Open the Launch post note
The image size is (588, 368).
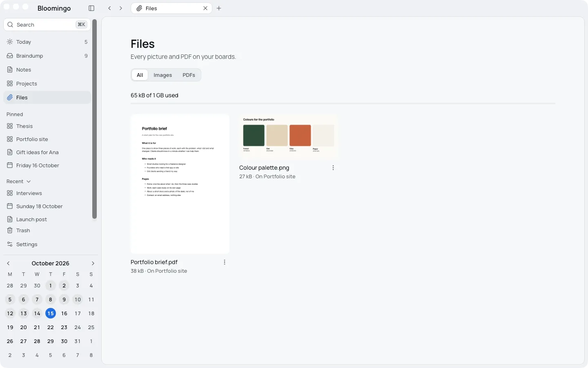(47, 219)
